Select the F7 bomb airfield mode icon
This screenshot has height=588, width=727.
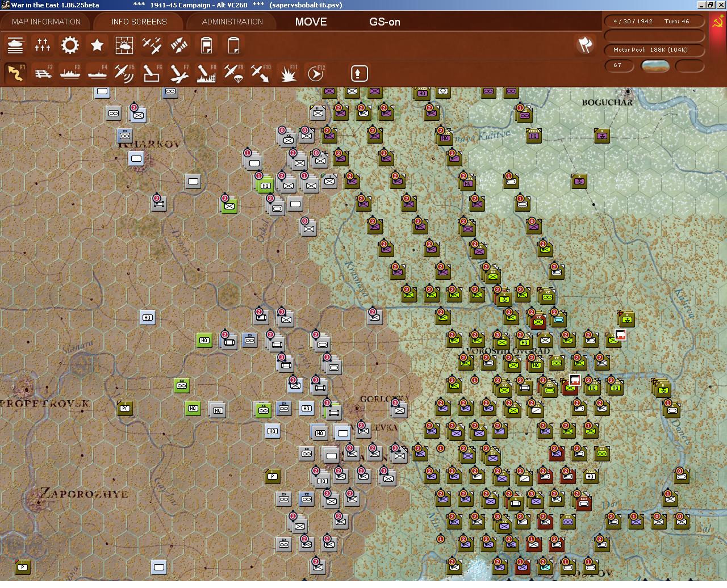pyautogui.click(x=179, y=73)
